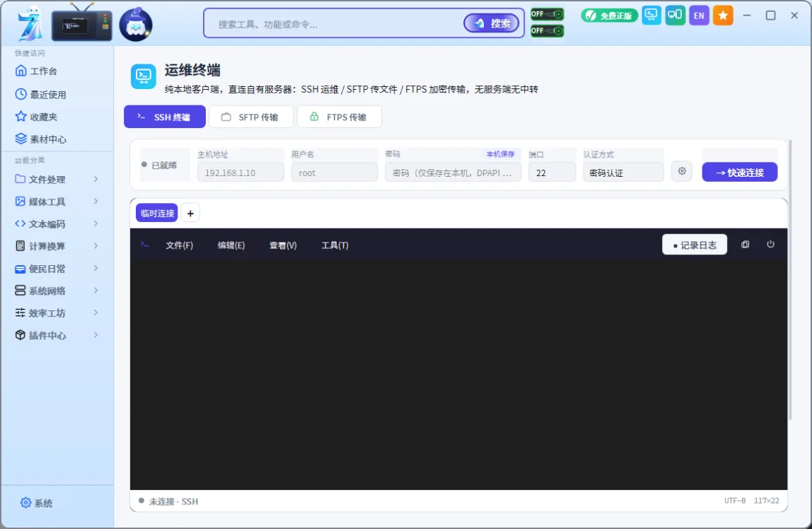
Task: Click the 效率工坊 sliders icon
Action: (x=21, y=313)
